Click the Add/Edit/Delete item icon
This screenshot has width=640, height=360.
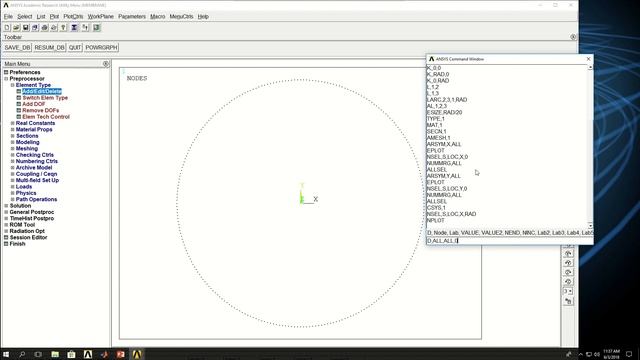pyautogui.click(x=19, y=91)
